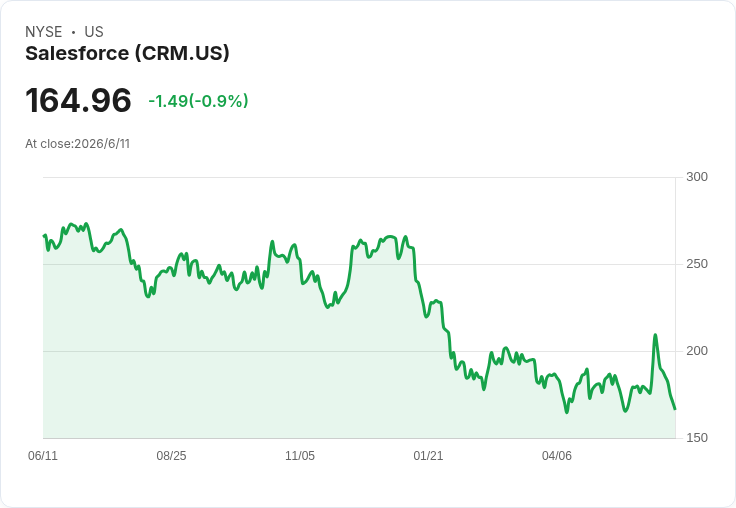Click the 150 y-axis label

(x=697, y=438)
